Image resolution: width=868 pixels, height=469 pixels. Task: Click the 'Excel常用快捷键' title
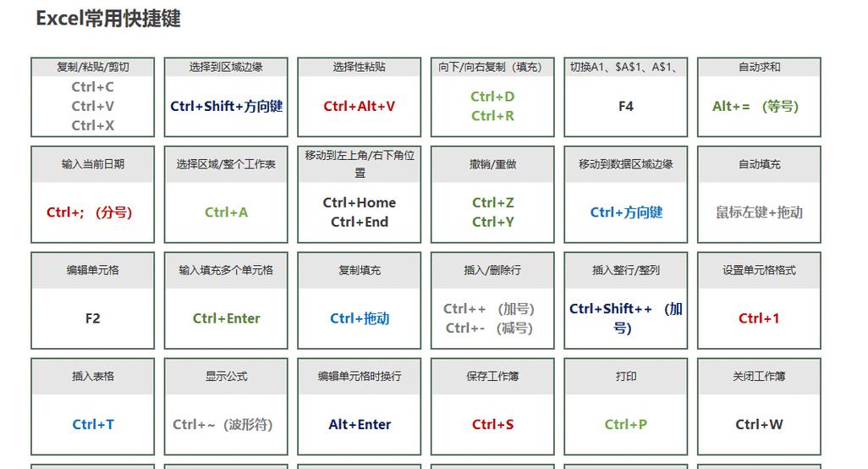108,19
